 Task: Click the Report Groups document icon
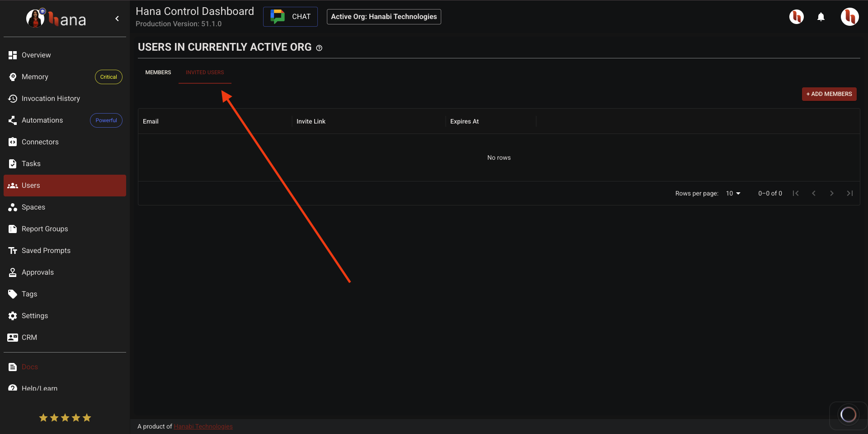[13, 229]
